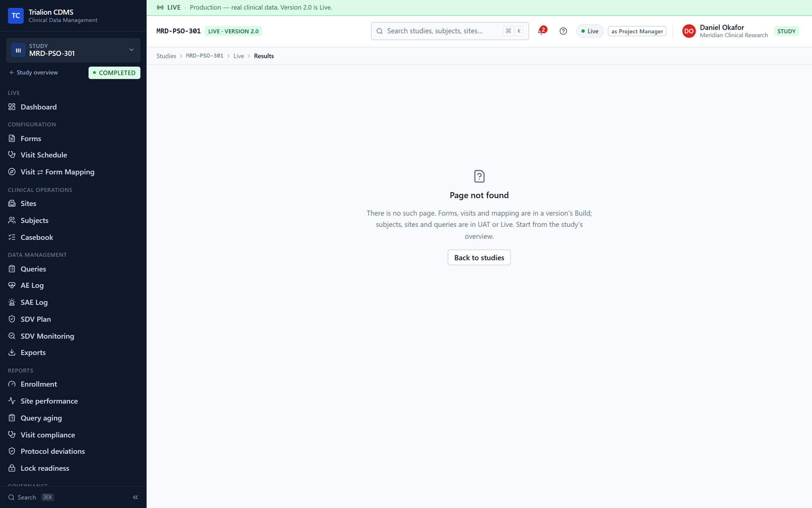Open Daniel Okafor's DO avatar

coord(689,31)
